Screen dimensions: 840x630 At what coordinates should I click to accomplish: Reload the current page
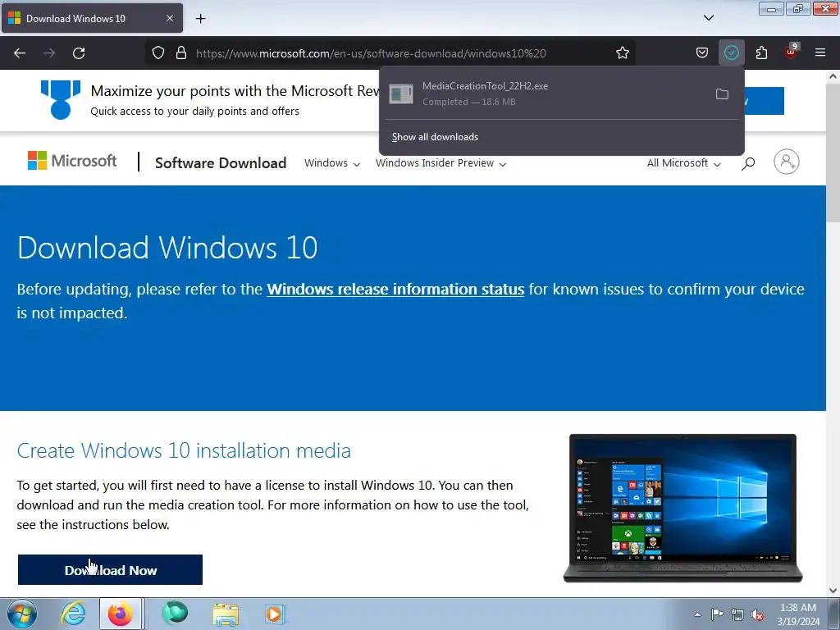click(79, 53)
